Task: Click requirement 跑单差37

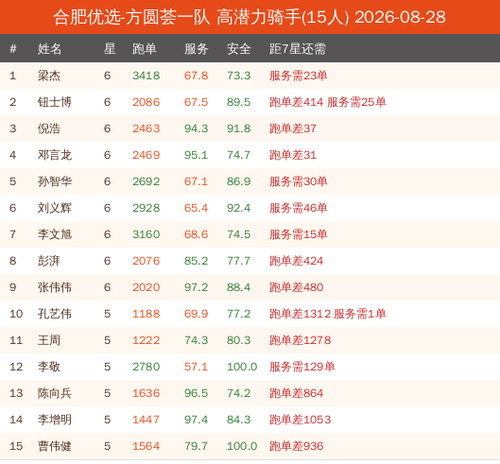Action: [x=293, y=128]
